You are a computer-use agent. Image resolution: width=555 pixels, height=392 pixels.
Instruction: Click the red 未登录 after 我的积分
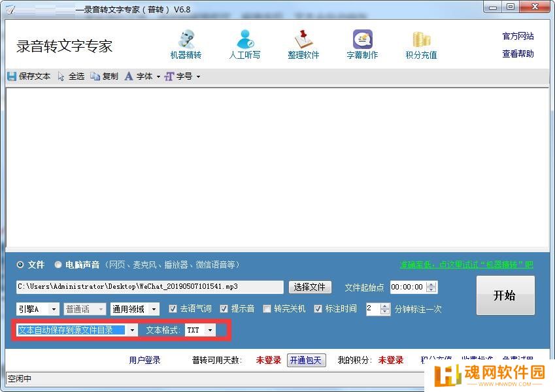pos(391,360)
